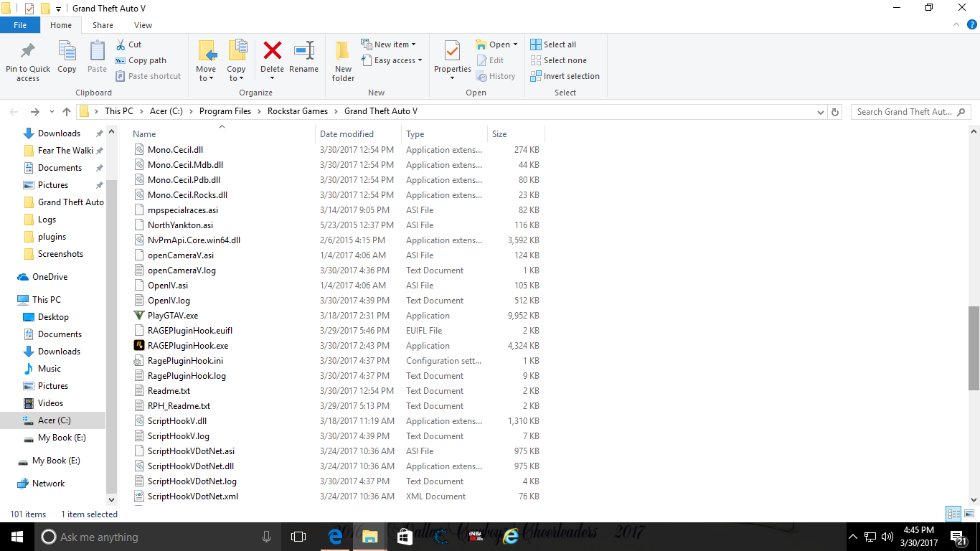Click Cortana Ask me anything box

pos(158,537)
